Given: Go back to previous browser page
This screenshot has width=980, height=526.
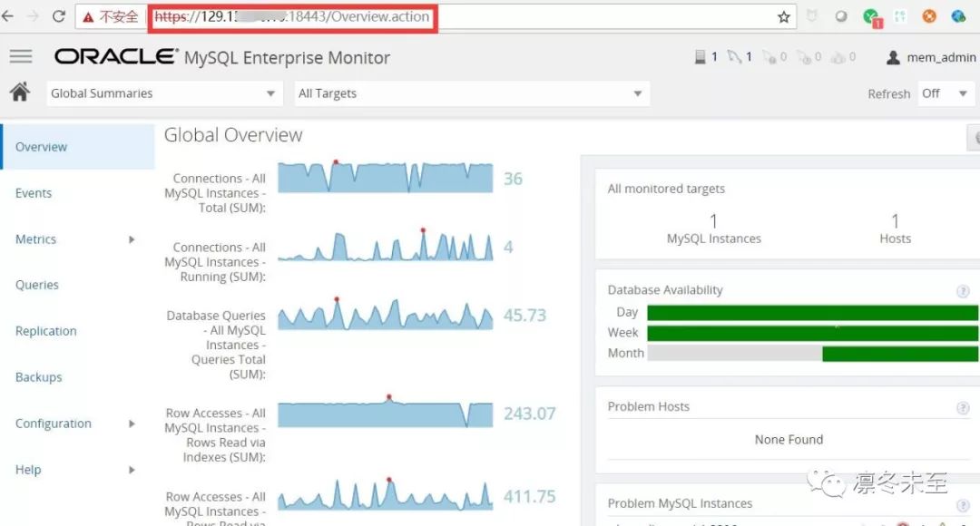Looking at the screenshot, I should coord(7,16).
